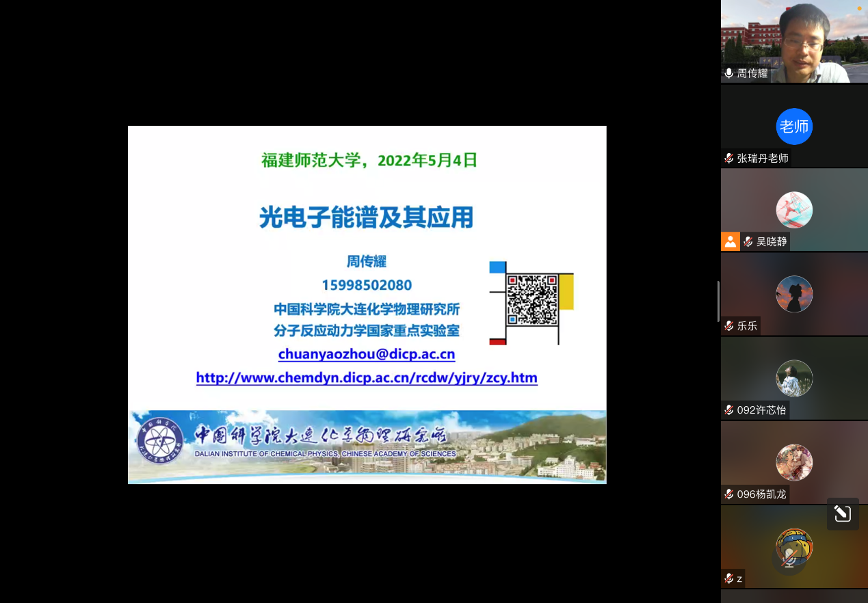Click the muted mic icon beside z
Viewport: 868px width, 603px height.
[x=729, y=578]
